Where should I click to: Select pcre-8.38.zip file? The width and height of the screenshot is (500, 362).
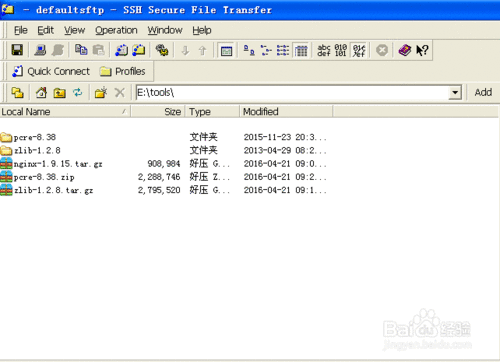[x=37, y=177]
